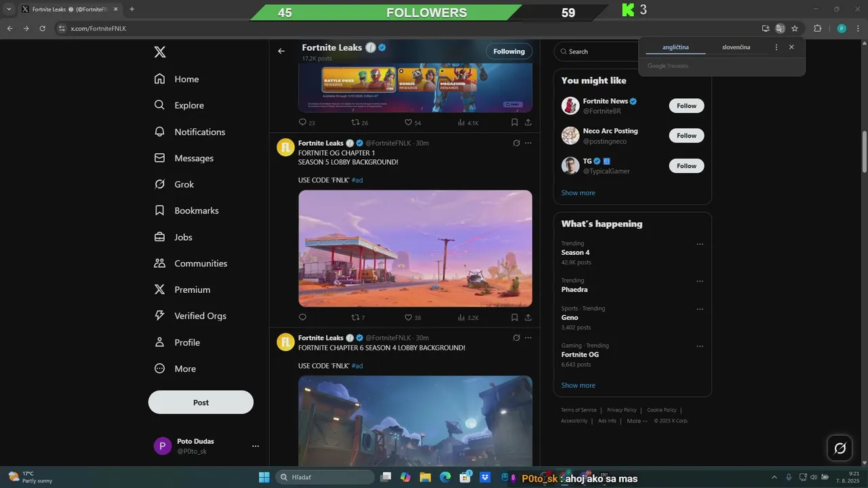Bookmark this page with the star icon
The width and height of the screenshot is (868, 488).
[795, 28]
